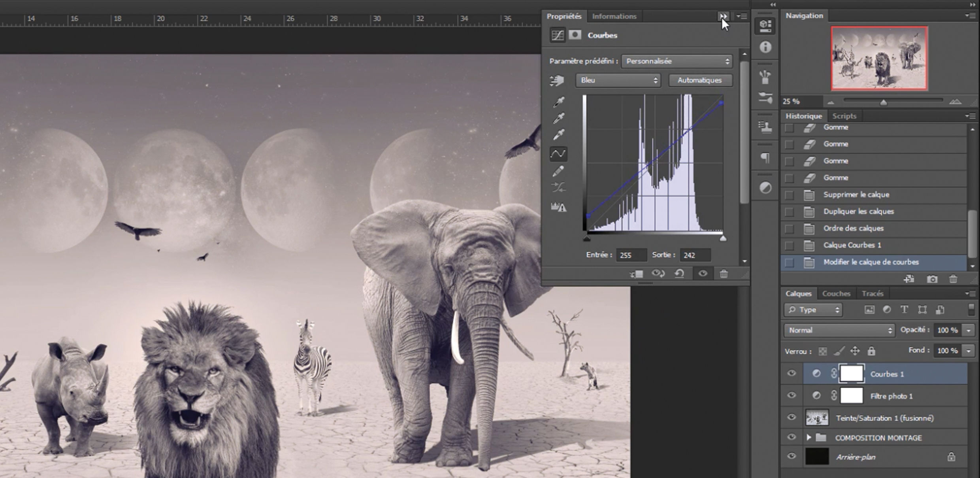
Task: Click the Navigator zoom slider handle
Action: (x=883, y=102)
